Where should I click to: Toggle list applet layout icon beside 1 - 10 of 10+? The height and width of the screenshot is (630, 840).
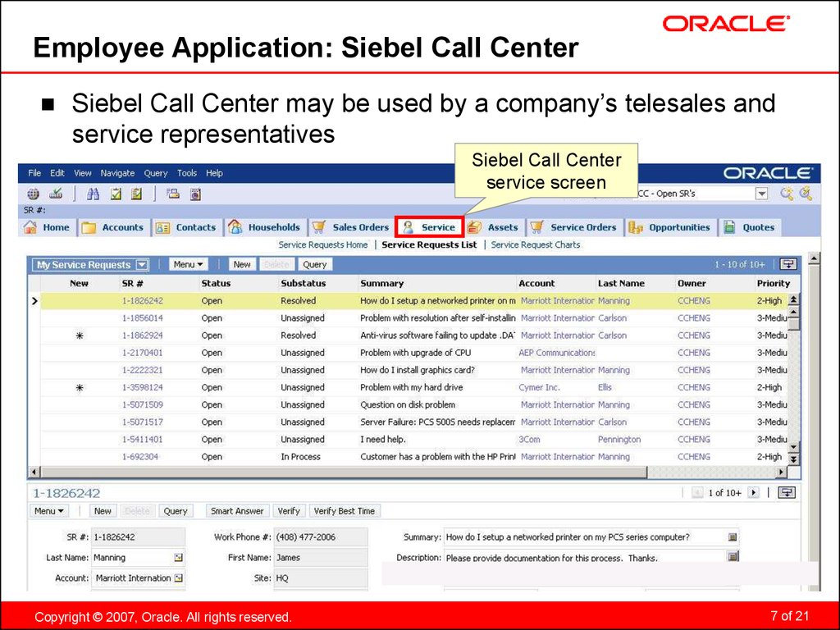(x=788, y=264)
